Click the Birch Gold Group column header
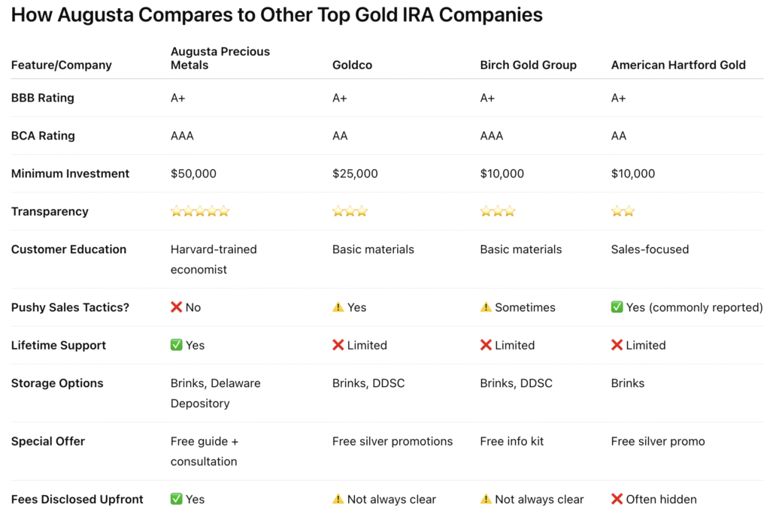The height and width of the screenshot is (532, 770). [x=528, y=65]
